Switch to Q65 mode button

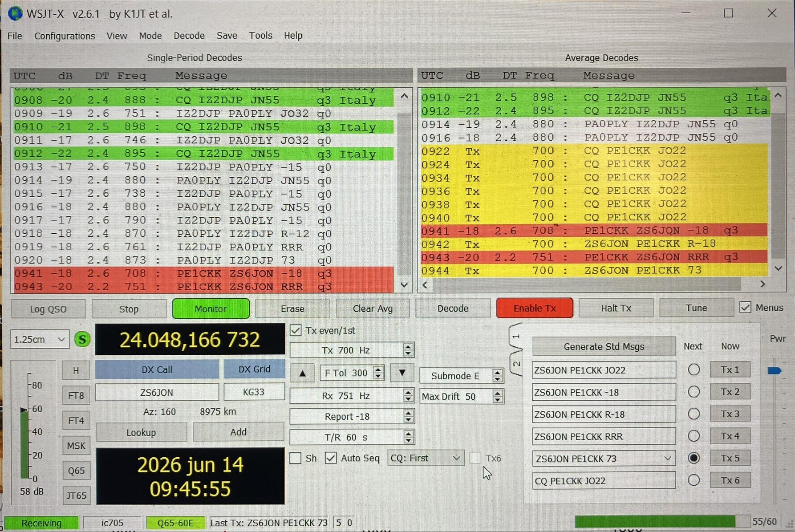76,471
